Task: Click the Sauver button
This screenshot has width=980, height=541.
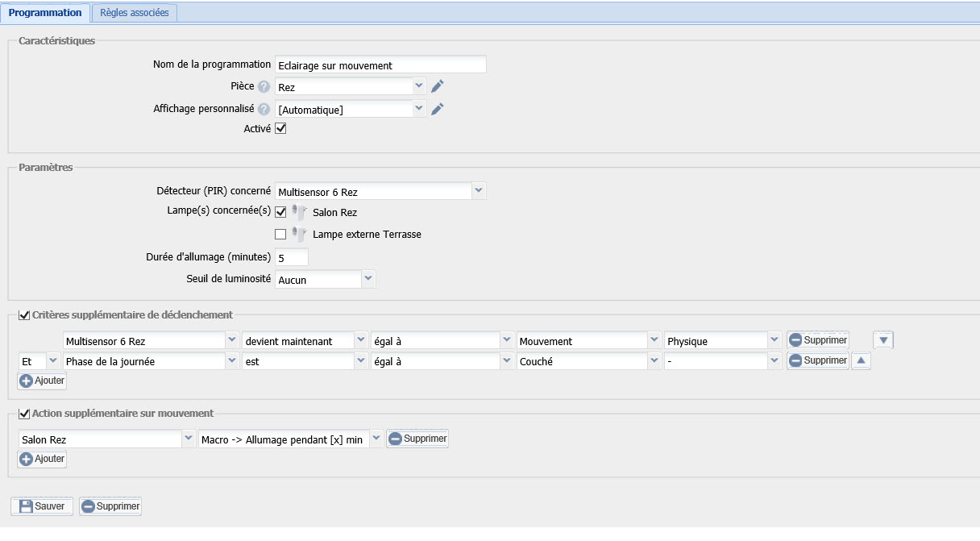Action: coord(42,506)
